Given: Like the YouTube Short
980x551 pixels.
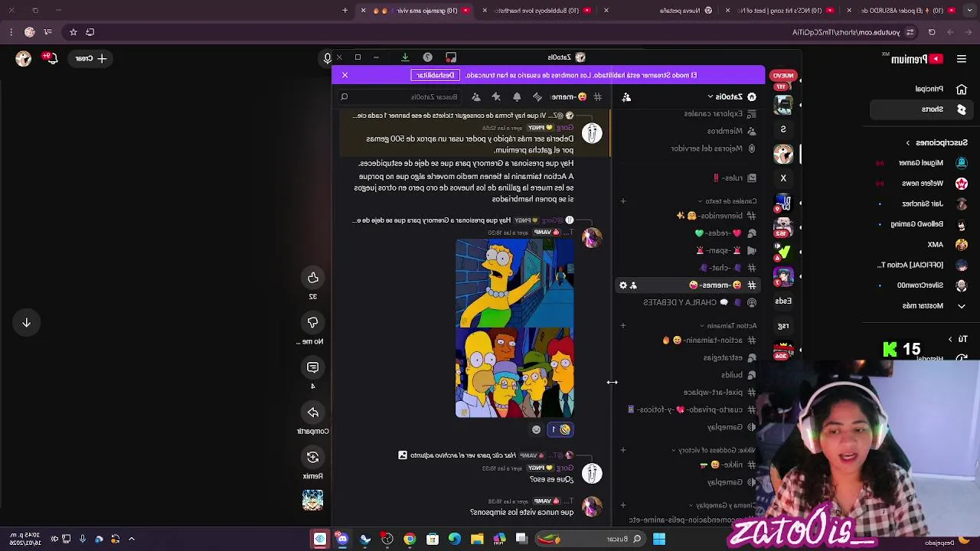Looking at the screenshot, I should pos(312,278).
